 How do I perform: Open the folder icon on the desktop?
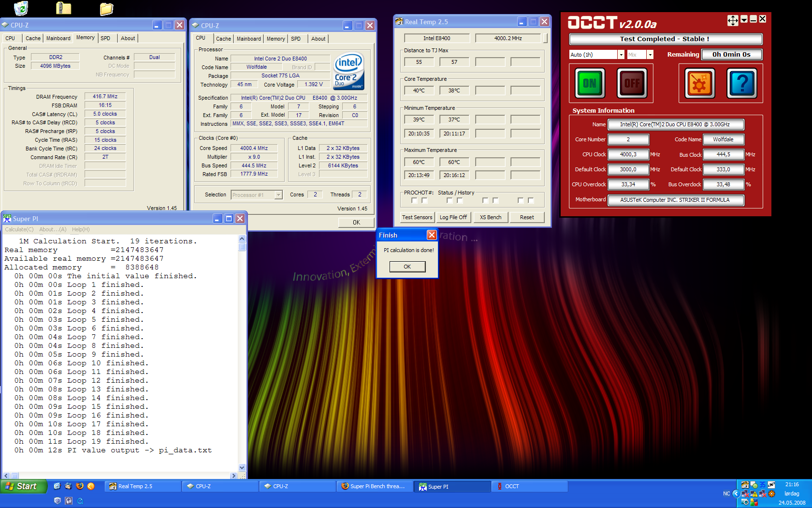click(x=106, y=8)
